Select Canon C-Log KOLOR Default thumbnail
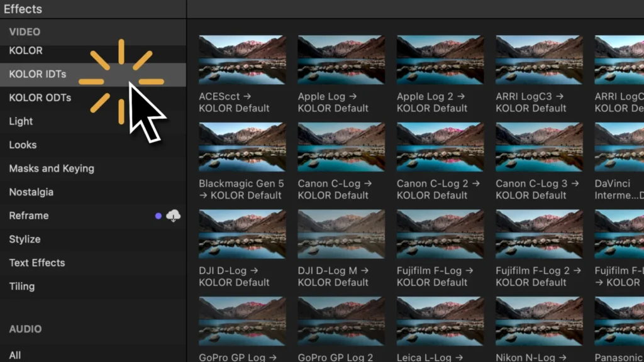Screen dimensions: 644x362 (341, 147)
